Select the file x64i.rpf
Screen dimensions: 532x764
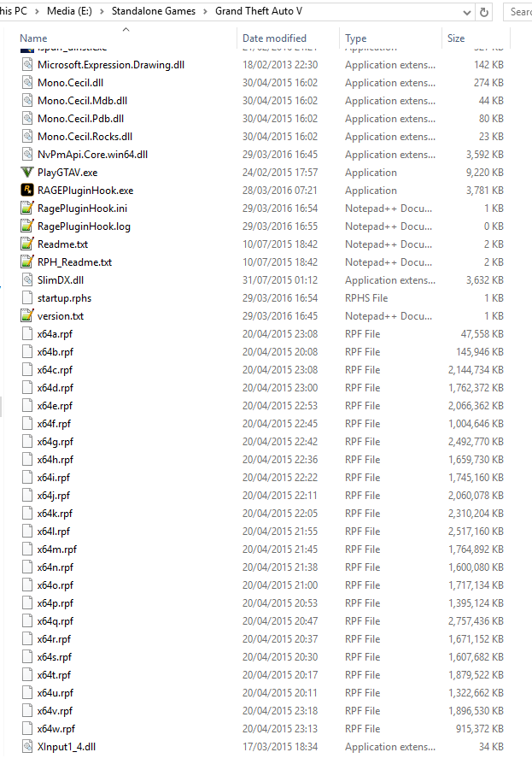point(54,478)
